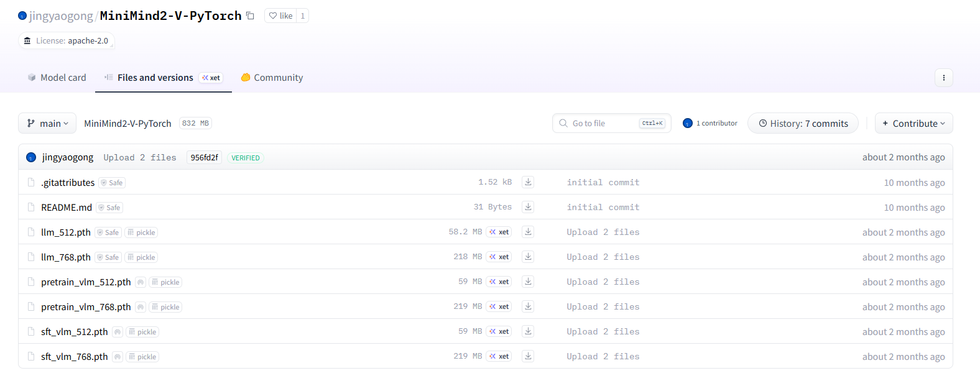Download sft_vlm_512.pth
This screenshot has width=980, height=386.
point(528,331)
